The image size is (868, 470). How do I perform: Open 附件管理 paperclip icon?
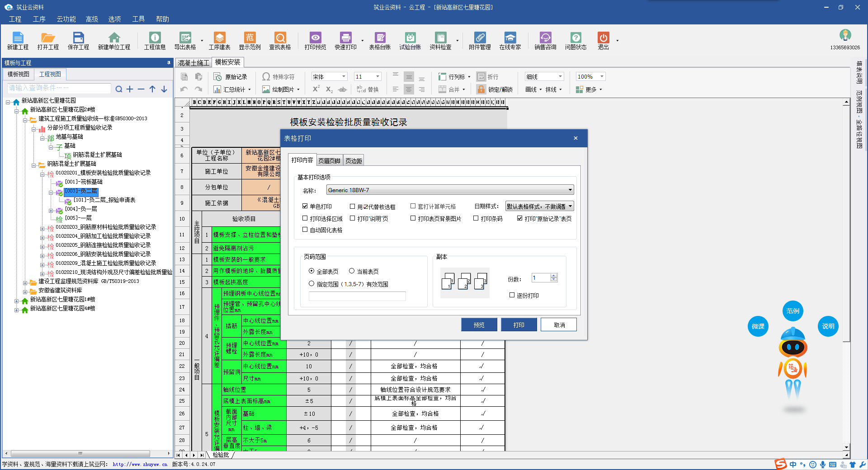480,38
